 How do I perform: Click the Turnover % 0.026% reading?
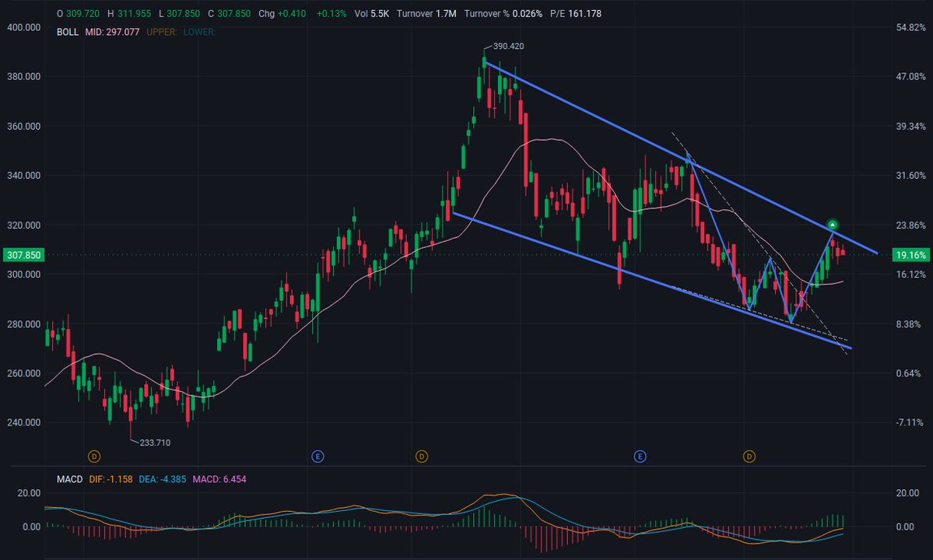pos(503,14)
